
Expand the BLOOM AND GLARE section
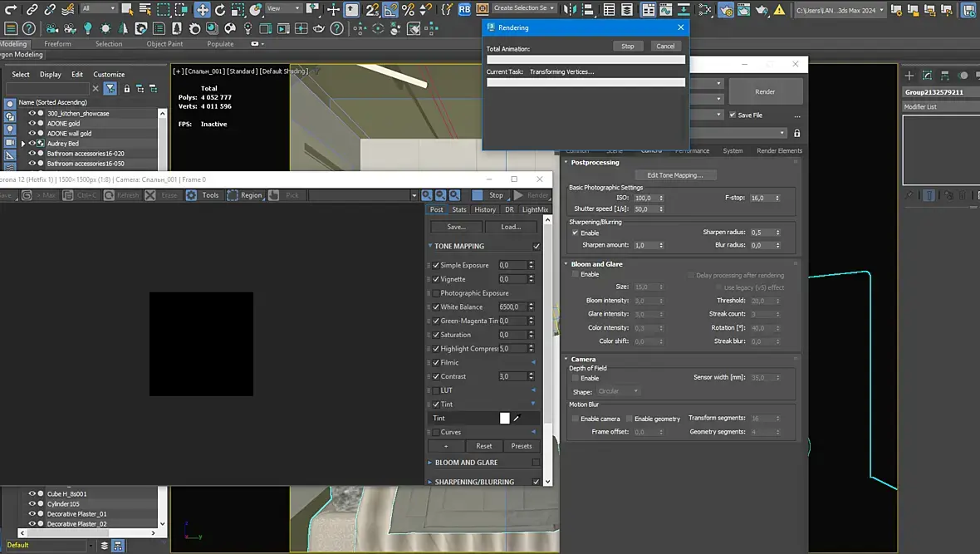[x=430, y=463]
